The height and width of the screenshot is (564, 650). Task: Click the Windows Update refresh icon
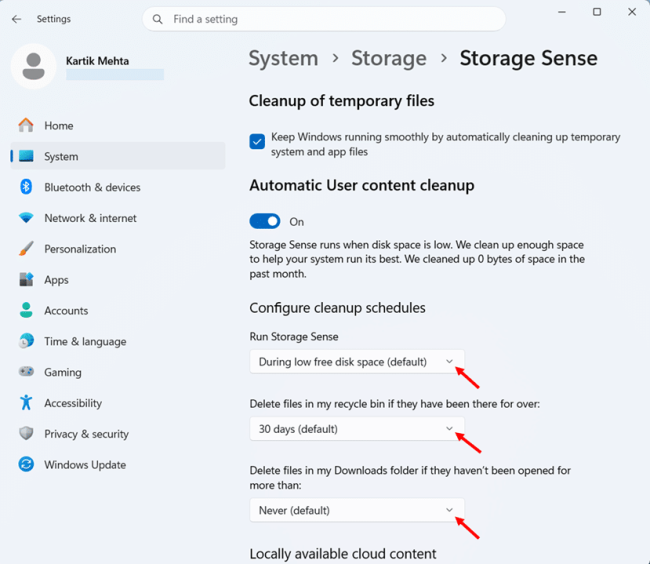26,464
